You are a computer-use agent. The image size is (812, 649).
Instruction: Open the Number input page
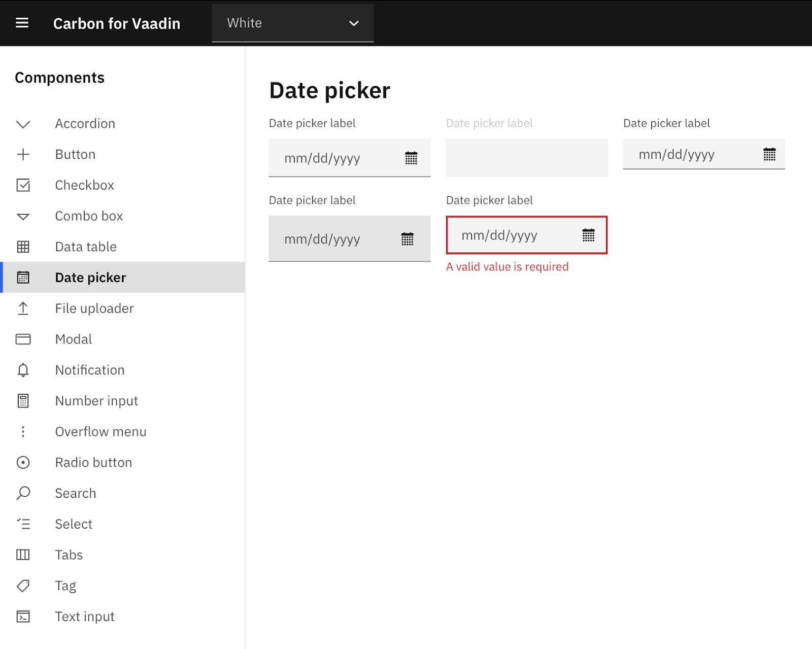96,401
